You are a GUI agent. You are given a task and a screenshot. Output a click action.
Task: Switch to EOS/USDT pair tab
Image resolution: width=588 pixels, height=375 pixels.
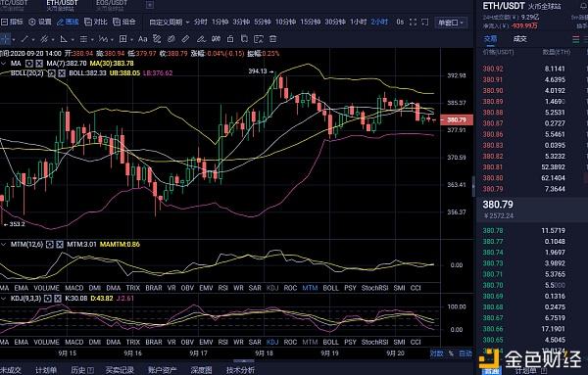[x=112, y=5]
